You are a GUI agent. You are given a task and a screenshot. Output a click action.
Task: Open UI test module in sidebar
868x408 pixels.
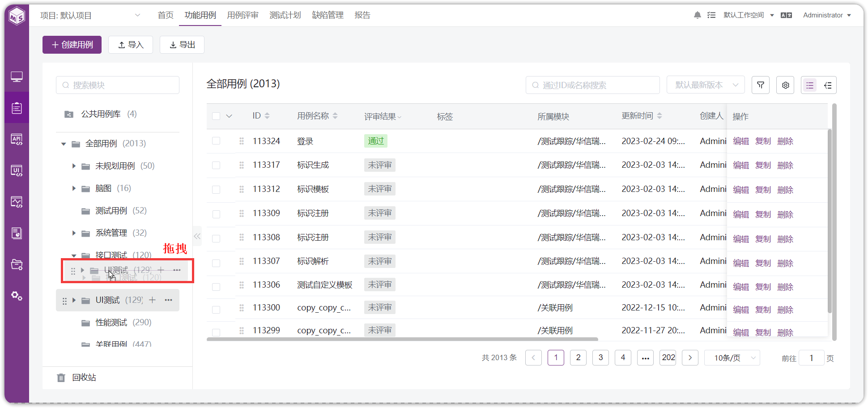click(x=17, y=170)
